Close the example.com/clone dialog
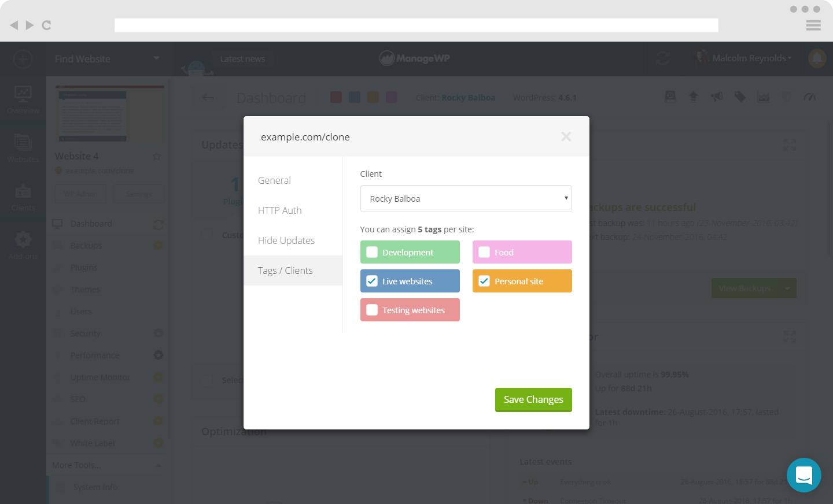This screenshot has width=833, height=504. coord(566,136)
